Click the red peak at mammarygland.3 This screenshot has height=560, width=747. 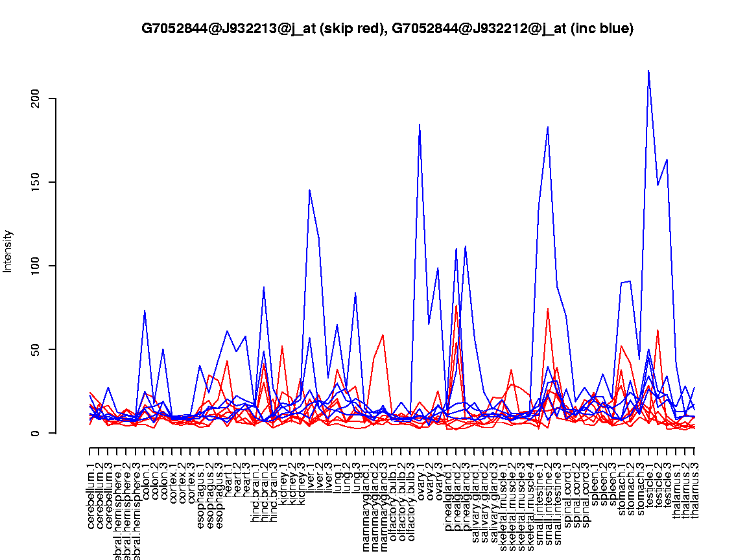pos(383,335)
